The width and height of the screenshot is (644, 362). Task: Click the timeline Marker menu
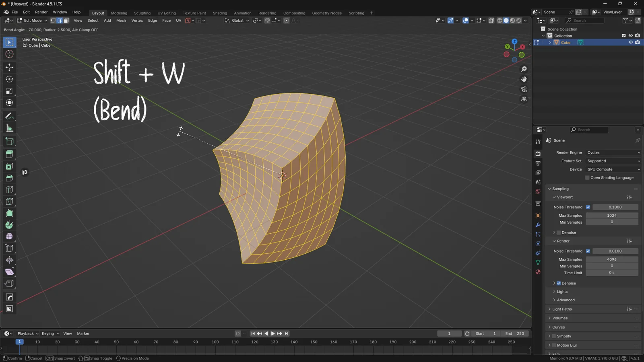83,333
